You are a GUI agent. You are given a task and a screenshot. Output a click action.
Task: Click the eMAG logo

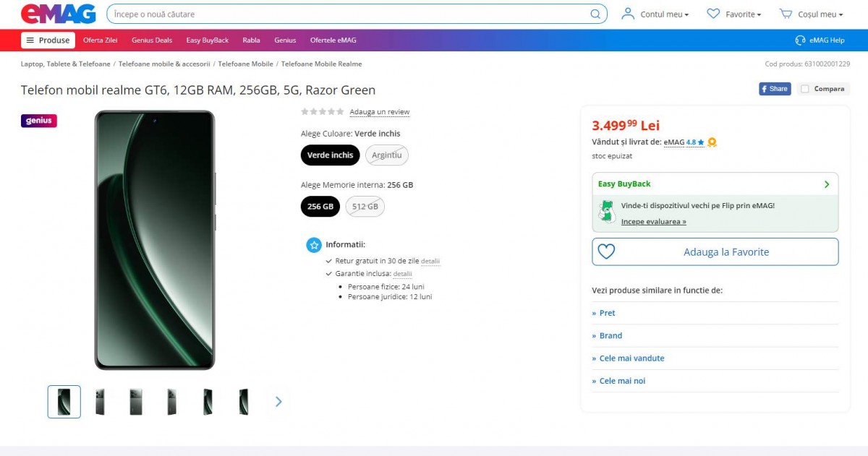pos(58,14)
